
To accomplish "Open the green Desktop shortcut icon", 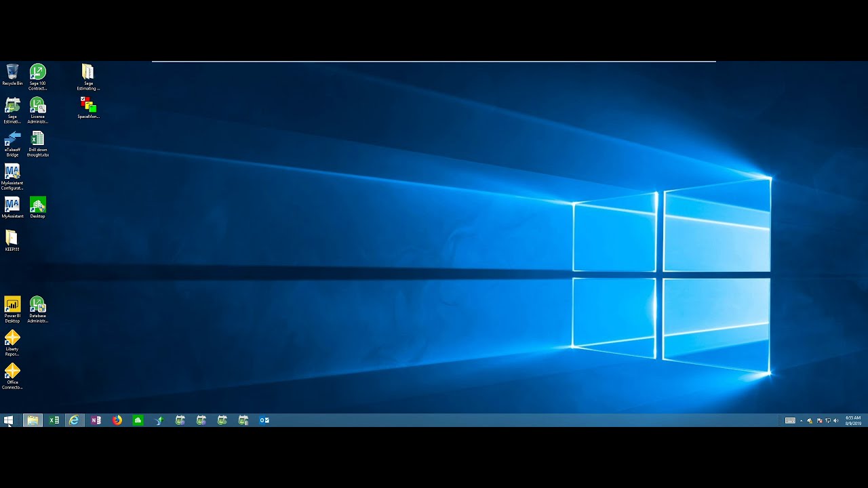I will pyautogui.click(x=38, y=207).
